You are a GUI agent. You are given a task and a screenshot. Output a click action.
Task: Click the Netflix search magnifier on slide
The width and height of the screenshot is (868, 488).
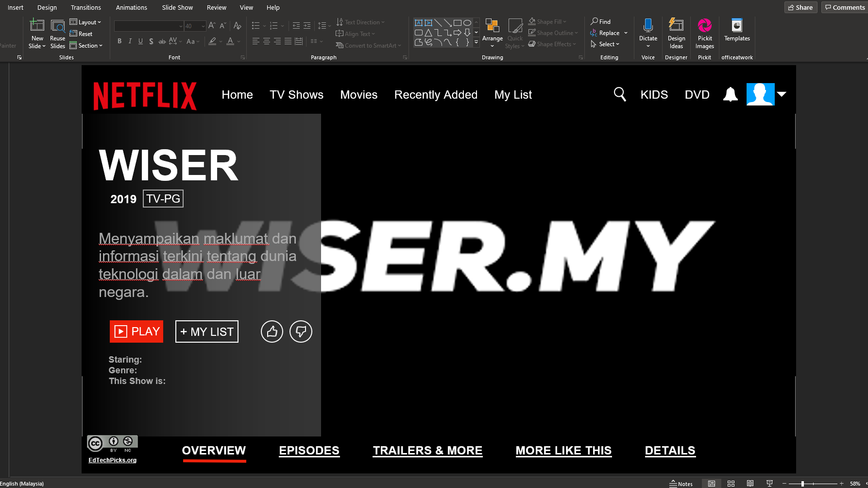click(x=620, y=94)
